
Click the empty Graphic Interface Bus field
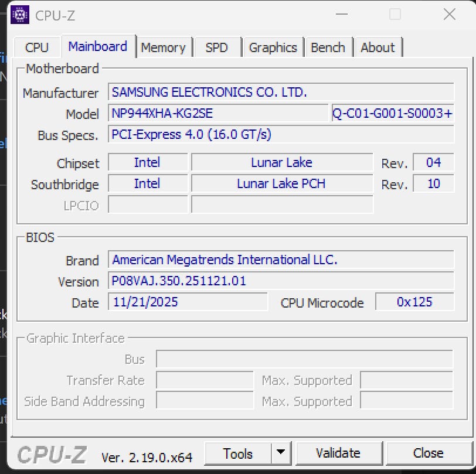(304, 359)
